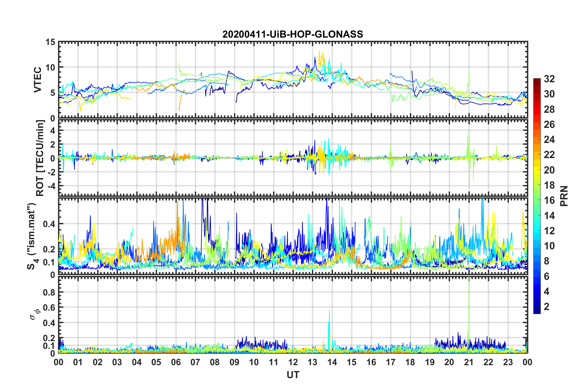Screen dimensions: 586x392
Task: Click x-axis tick label 13
Action: [312, 362]
